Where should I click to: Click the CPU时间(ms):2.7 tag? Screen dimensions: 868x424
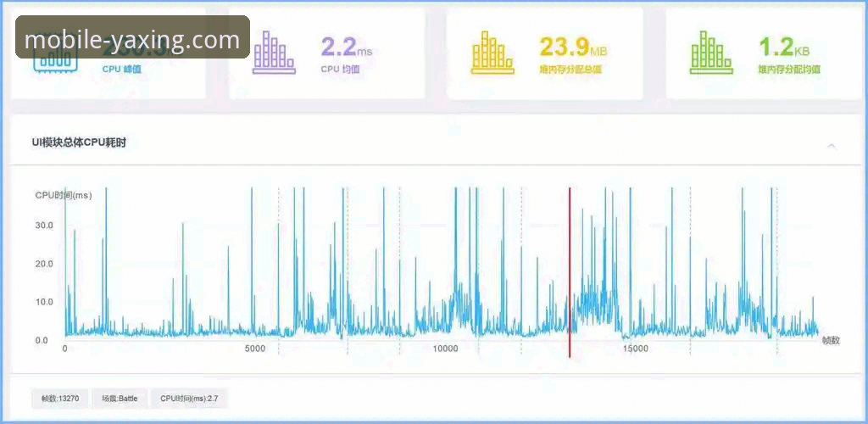[190, 399]
